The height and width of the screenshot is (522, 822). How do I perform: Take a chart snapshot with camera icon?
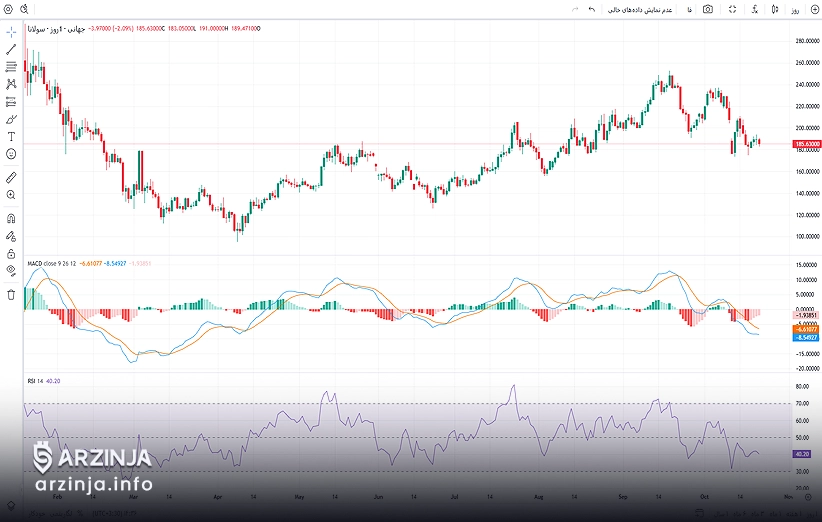pyautogui.click(x=708, y=9)
